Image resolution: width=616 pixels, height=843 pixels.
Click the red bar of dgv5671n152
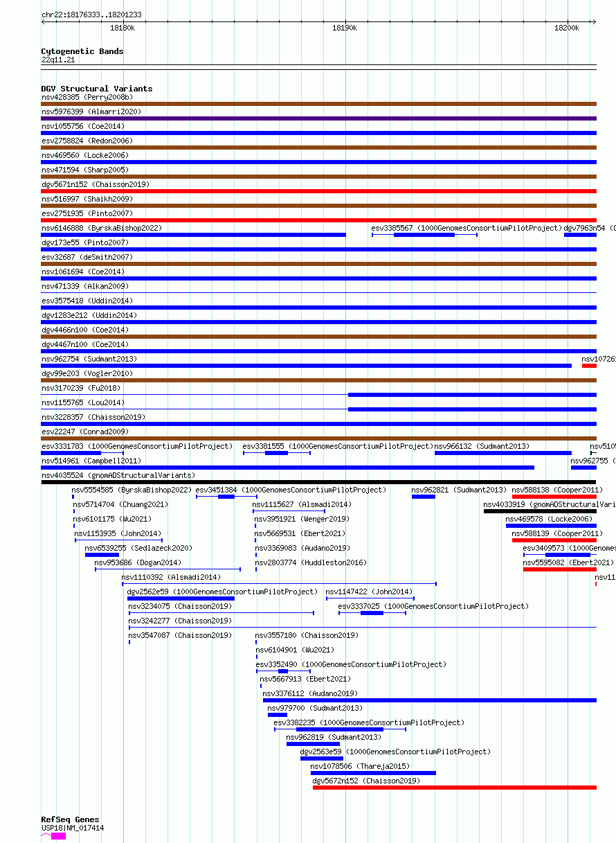click(x=318, y=191)
